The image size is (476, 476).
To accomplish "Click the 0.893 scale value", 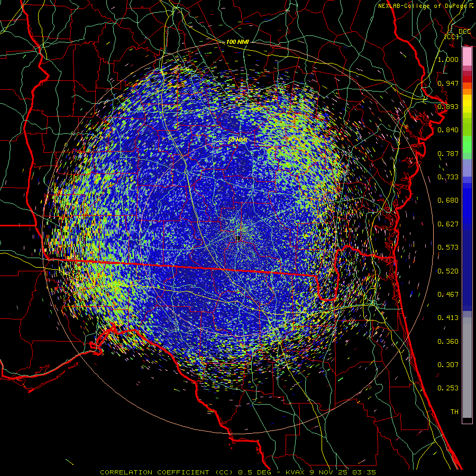I will point(448,106).
